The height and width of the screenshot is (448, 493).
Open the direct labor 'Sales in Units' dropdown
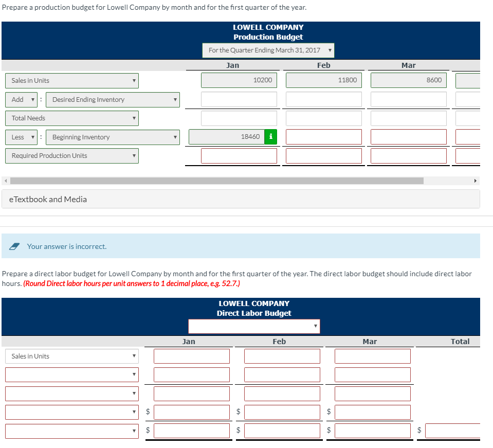[x=71, y=356]
